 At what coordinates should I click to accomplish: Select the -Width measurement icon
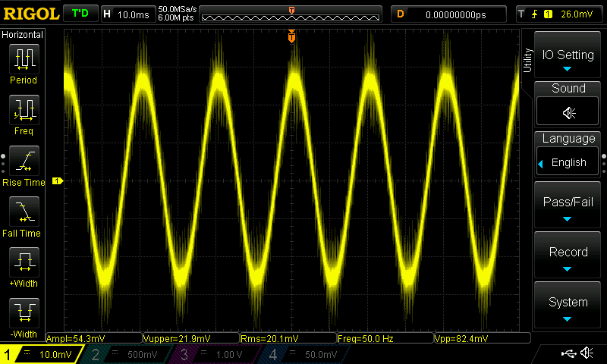tap(24, 312)
